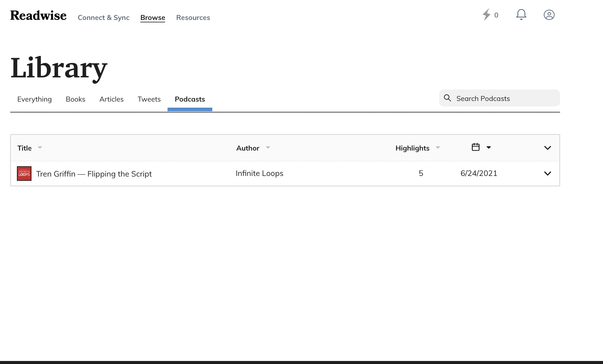This screenshot has width=603, height=364.
Task: Open the Browse menu item
Action: tap(153, 18)
